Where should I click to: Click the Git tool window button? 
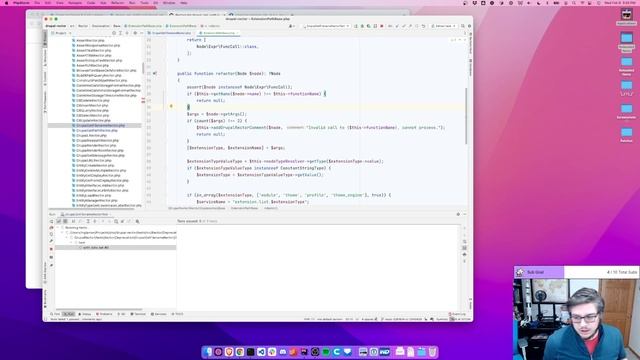121,314
